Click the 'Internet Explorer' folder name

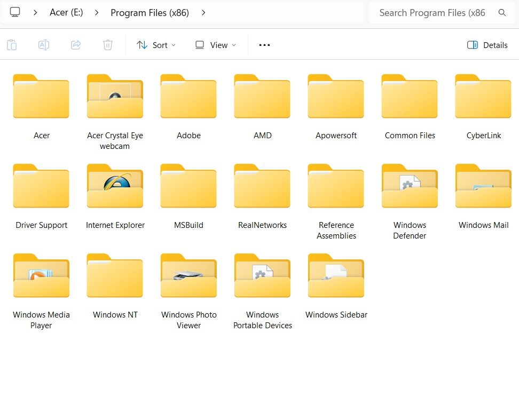pyautogui.click(x=115, y=225)
